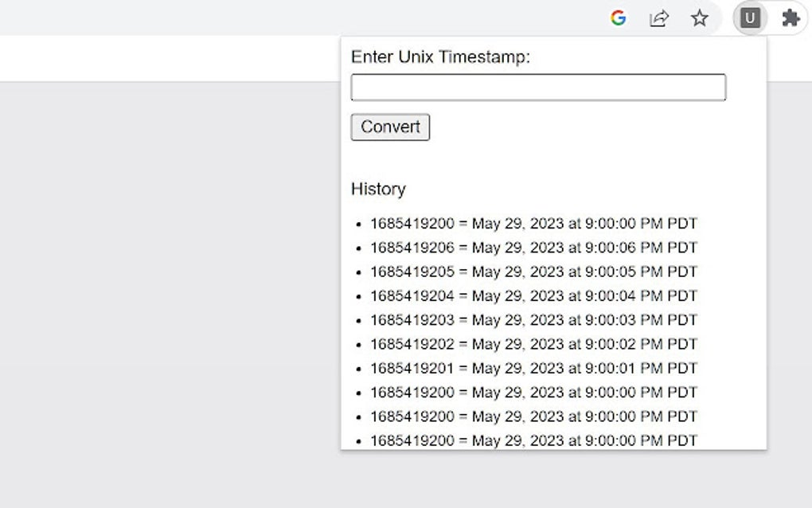Image resolution: width=812 pixels, height=508 pixels.
Task: Select history entry 1685419206
Action: coord(533,248)
